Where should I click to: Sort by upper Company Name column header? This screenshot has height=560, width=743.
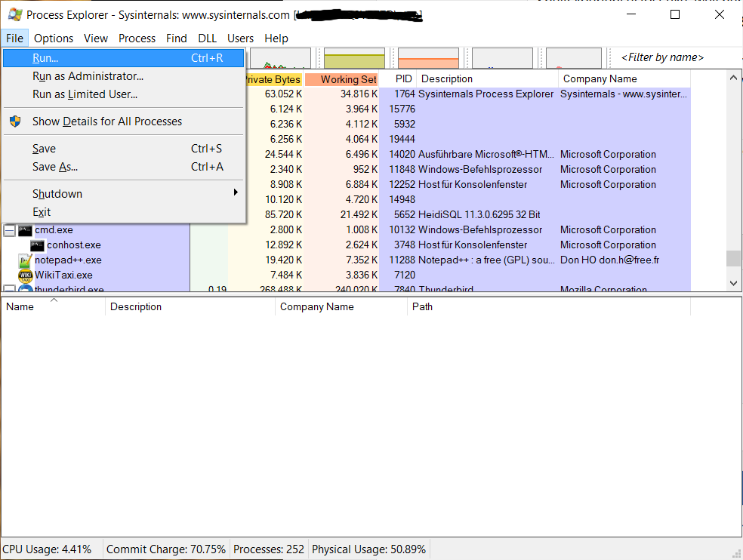[624, 79]
